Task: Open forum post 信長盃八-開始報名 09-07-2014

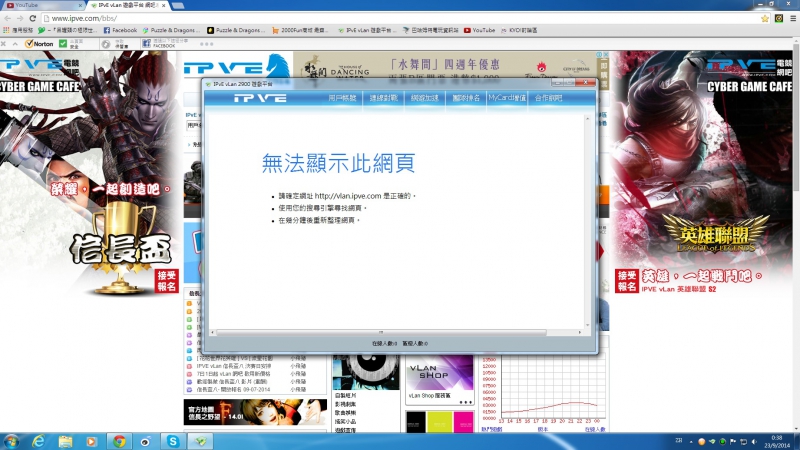Action: [x=233, y=389]
